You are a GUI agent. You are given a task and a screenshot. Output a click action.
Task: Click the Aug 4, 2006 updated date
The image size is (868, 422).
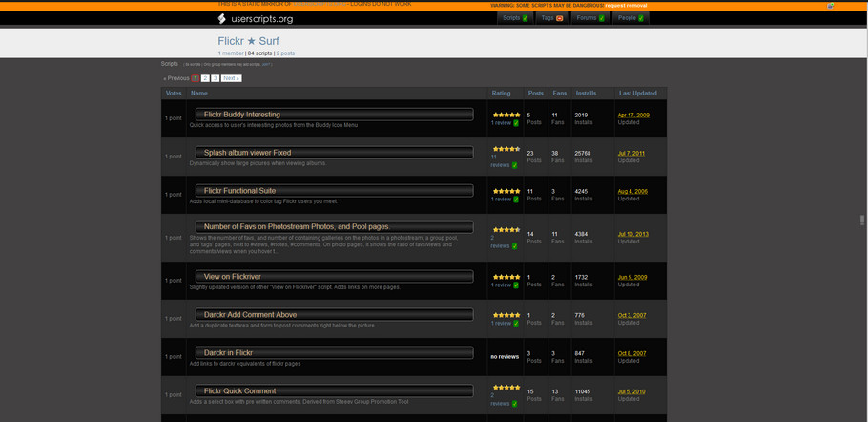[x=632, y=192]
